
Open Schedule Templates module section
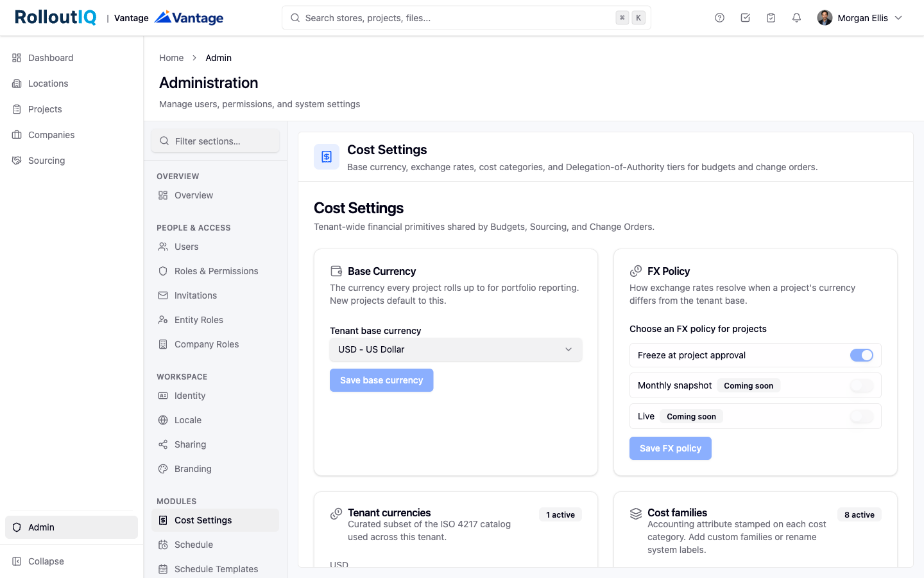click(216, 569)
